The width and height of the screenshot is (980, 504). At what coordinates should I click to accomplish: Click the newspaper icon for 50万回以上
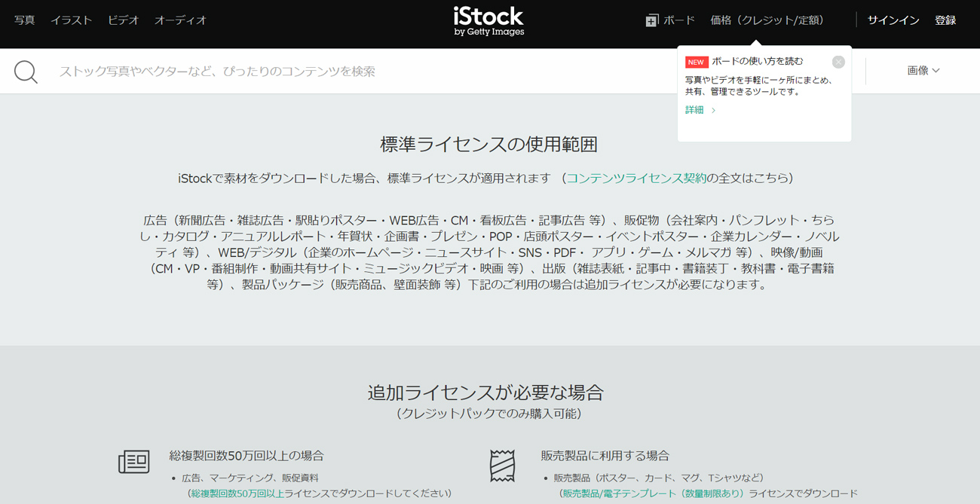click(x=133, y=462)
